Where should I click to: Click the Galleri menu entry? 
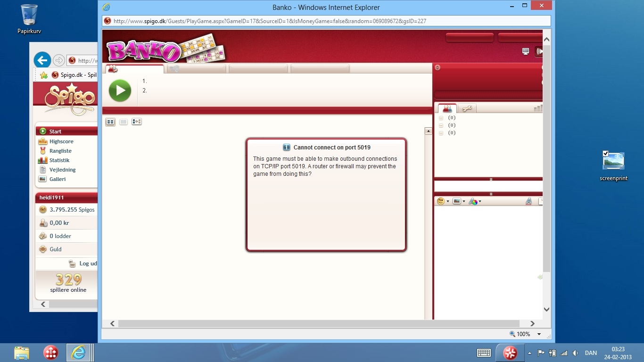click(57, 179)
